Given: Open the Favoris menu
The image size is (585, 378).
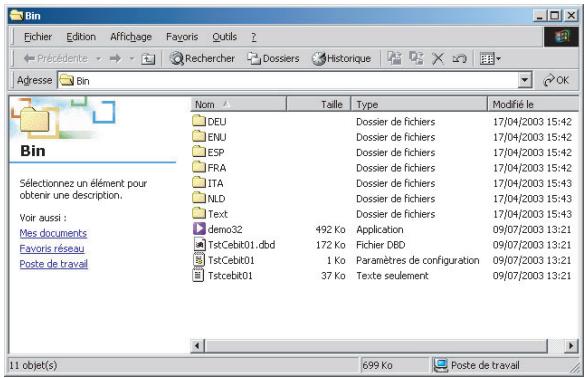Looking at the screenshot, I should tap(182, 37).
